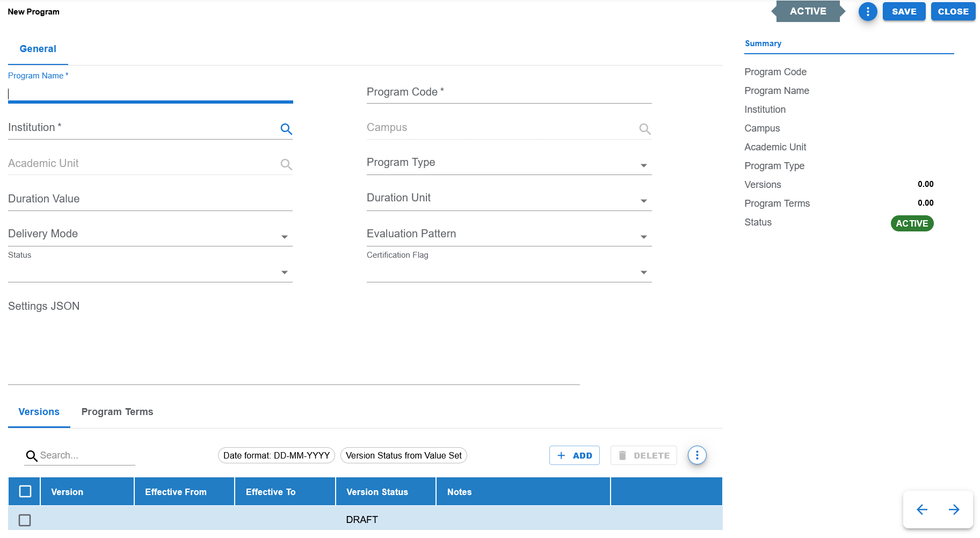Click the Version Status from Value Set chip
Viewport: 980px width, 538px height.
point(404,455)
